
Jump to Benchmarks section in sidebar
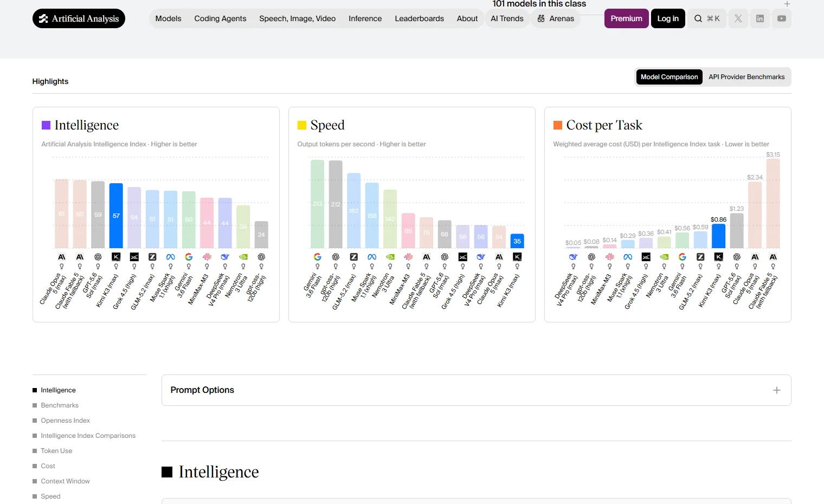60,405
